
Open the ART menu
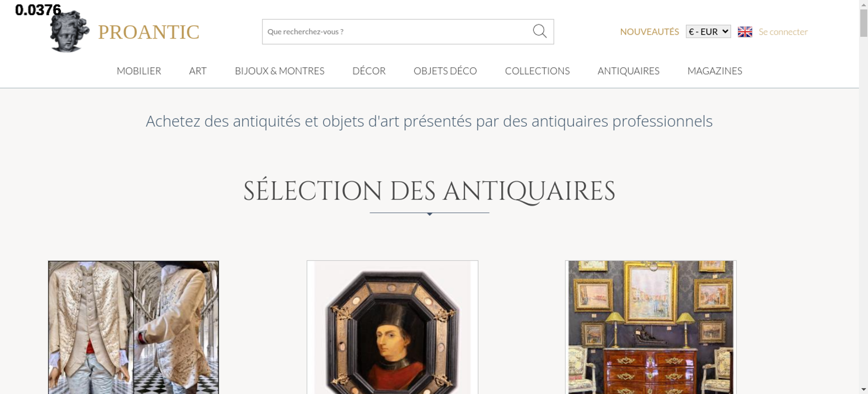pos(198,71)
